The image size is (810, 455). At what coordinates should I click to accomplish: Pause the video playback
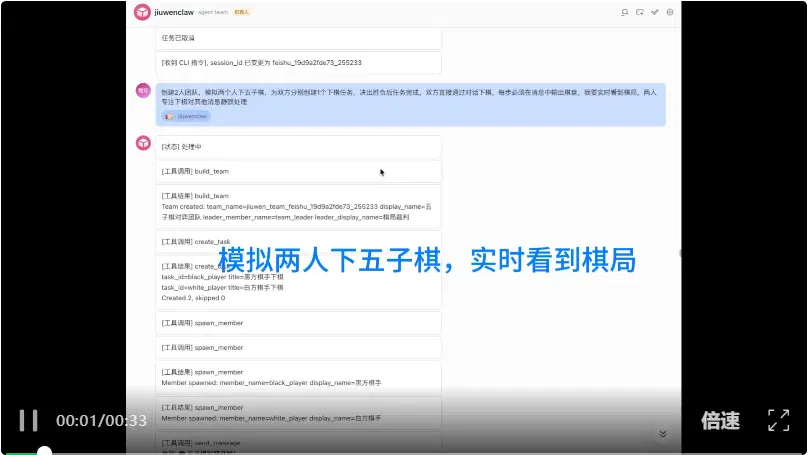coord(28,420)
